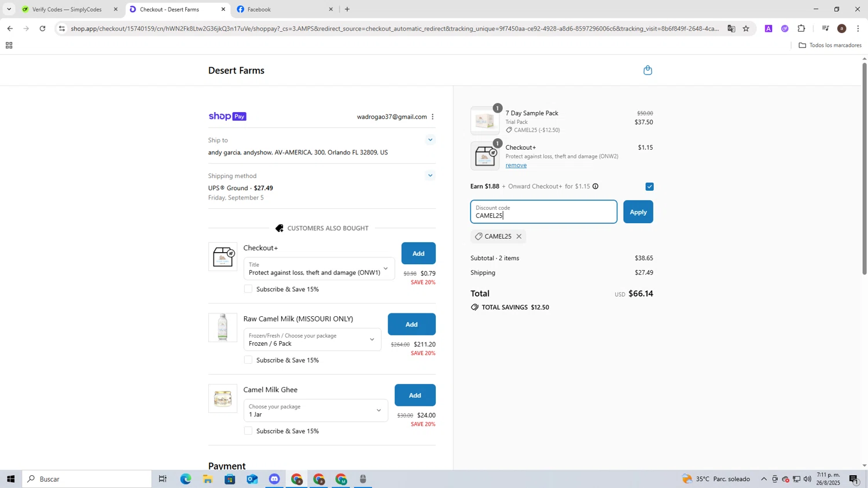Open the Chrome three-dot menu
This screenshot has height=488, width=868.
pyautogui.click(x=858, y=28)
